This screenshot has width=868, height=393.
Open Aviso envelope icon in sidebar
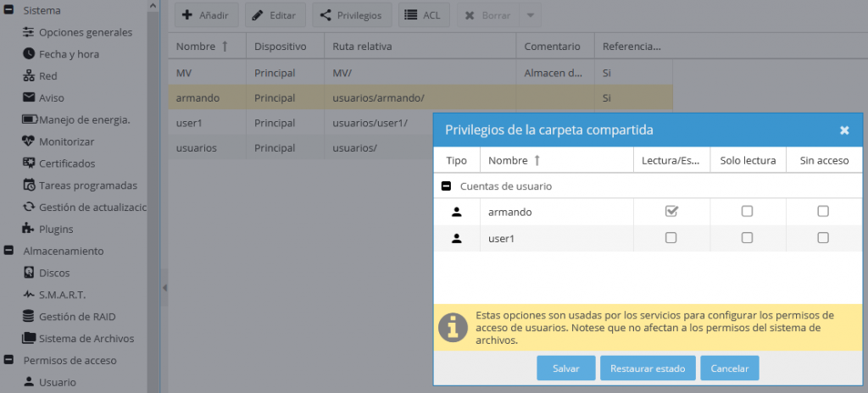point(29,97)
